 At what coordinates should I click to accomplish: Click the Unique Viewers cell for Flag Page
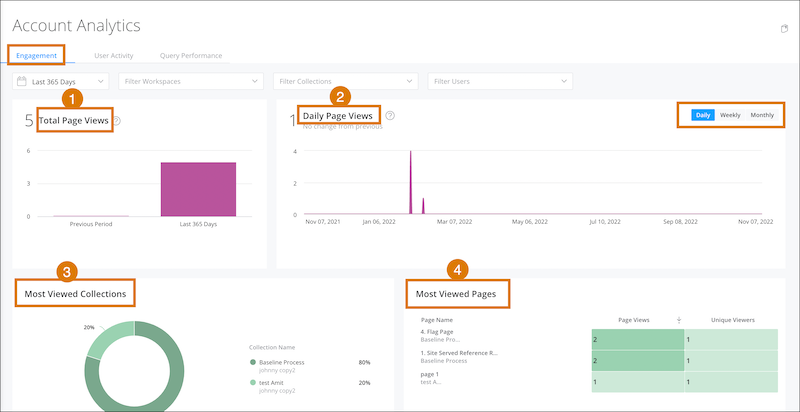pyautogui.click(x=731, y=339)
